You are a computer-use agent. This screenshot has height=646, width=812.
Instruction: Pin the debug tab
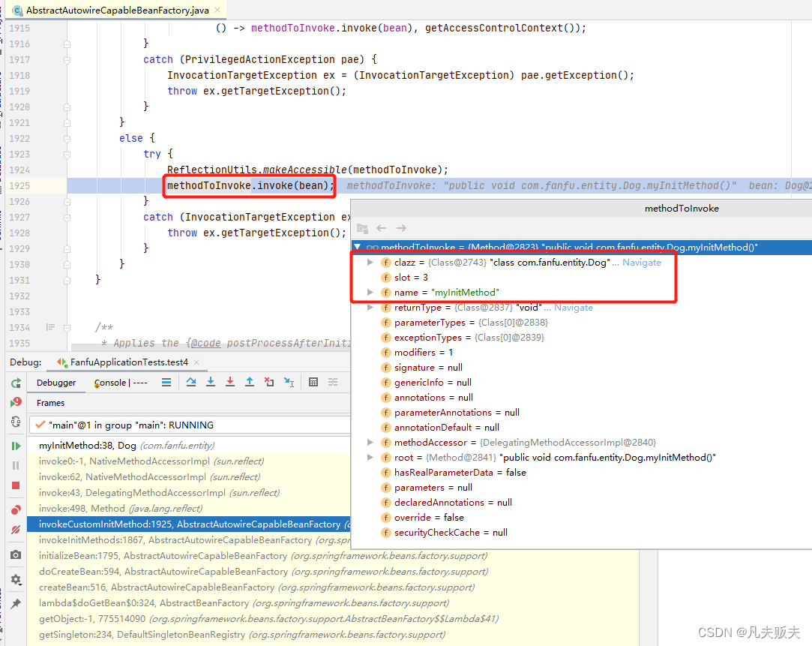[16, 603]
